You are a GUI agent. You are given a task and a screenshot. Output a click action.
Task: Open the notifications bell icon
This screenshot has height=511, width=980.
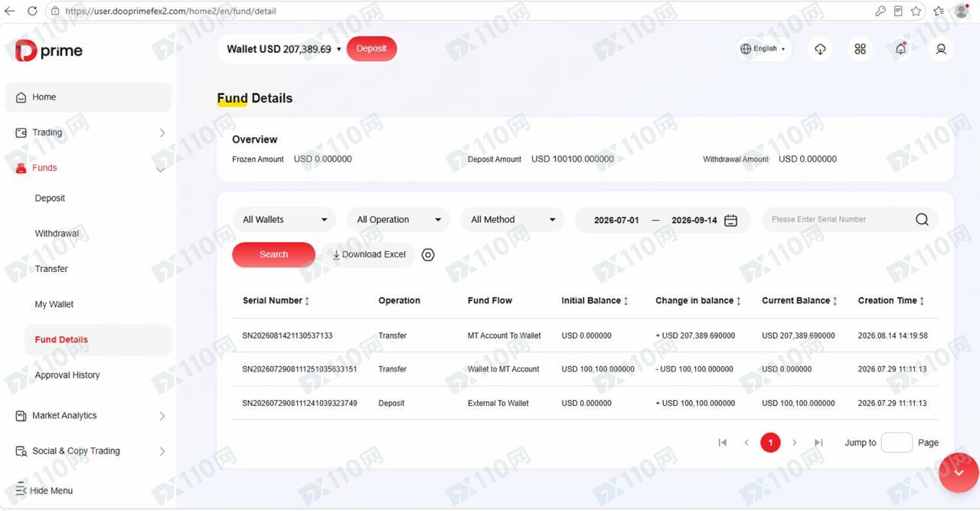tap(901, 49)
